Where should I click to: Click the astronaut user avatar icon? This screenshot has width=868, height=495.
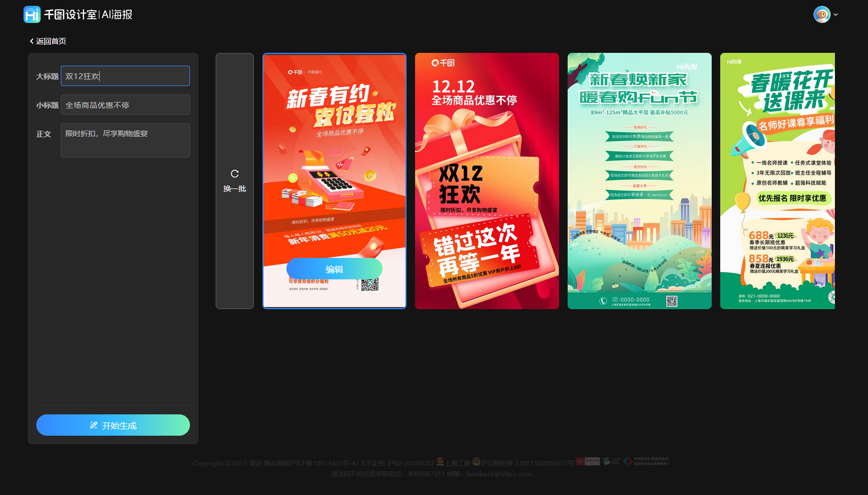pyautogui.click(x=822, y=14)
